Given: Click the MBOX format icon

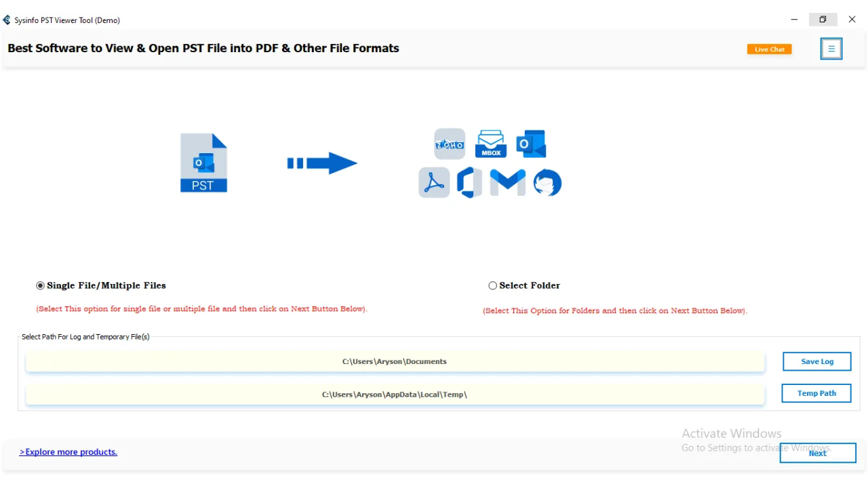Looking at the screenshot, I should pyautogui.click(x=491, y=144).
